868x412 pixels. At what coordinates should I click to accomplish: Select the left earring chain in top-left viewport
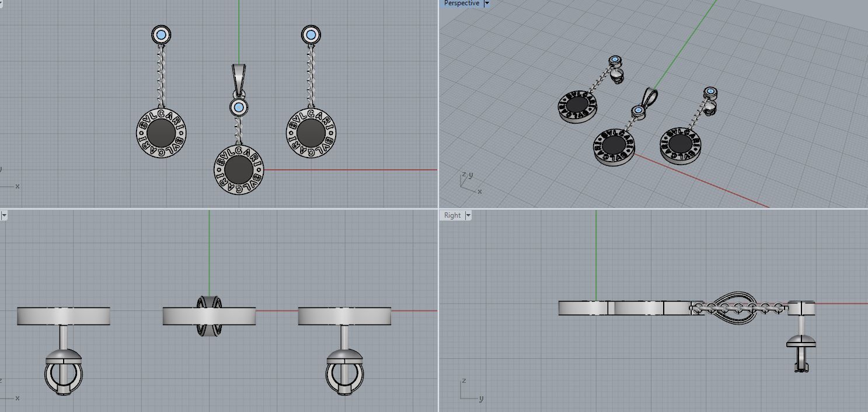(x=161, y=76)
